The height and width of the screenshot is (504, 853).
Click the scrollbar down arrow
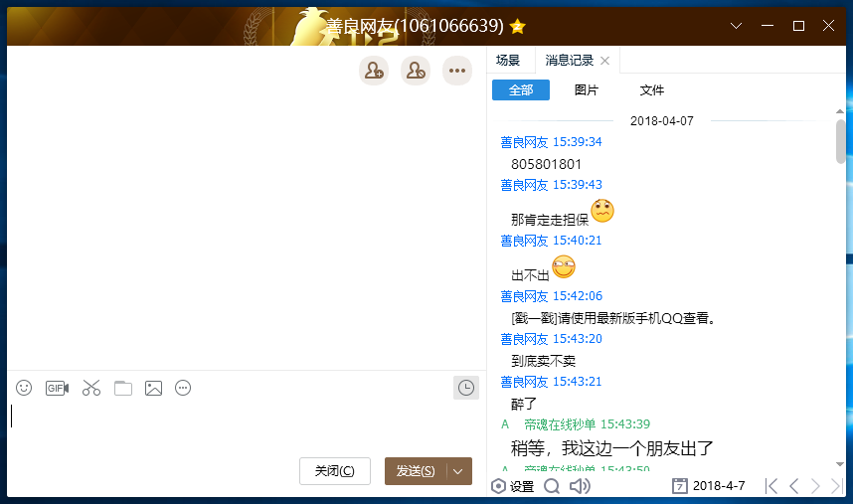tap(840, 464)
